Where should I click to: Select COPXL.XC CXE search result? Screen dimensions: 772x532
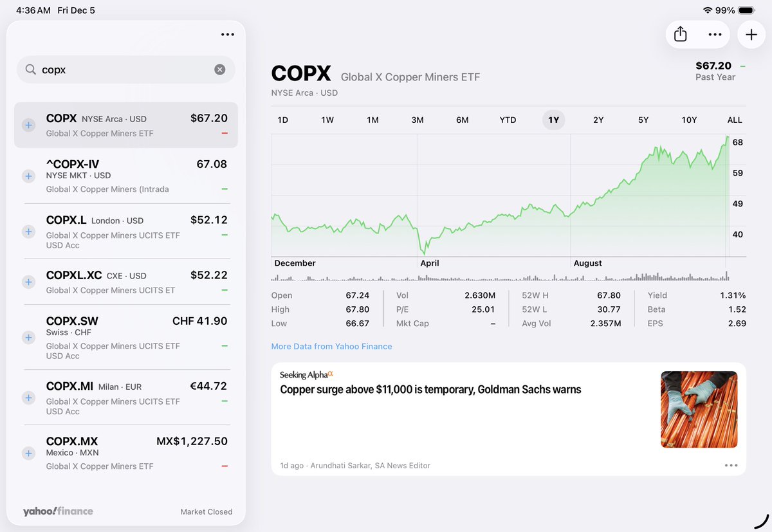click(126, 282)
